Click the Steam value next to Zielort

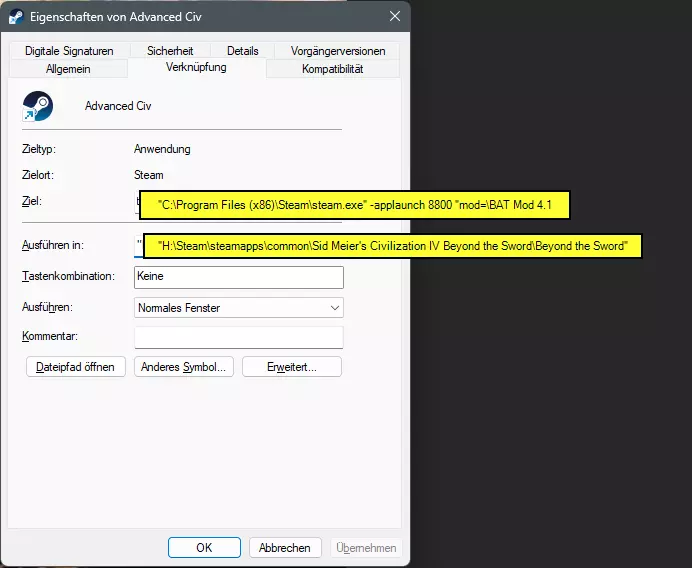149,175
